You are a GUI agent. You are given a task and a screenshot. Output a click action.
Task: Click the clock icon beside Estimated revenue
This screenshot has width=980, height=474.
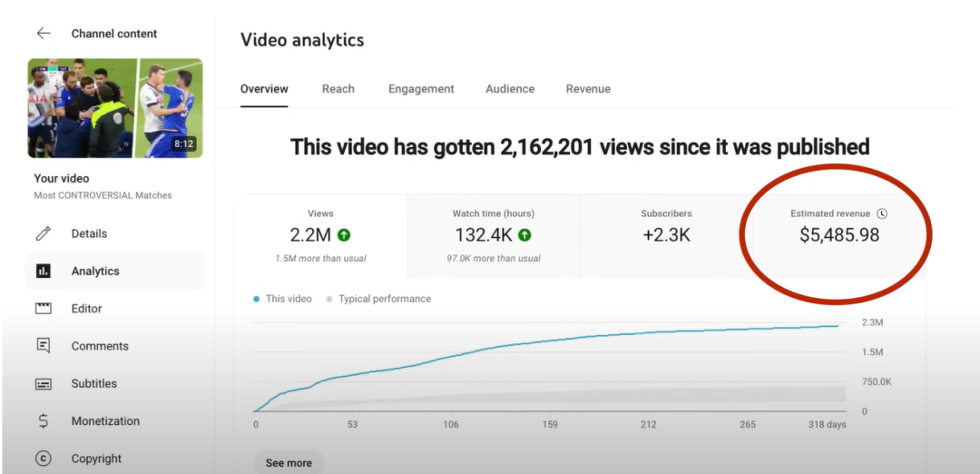pyautogui.click(x=882, y=213)
